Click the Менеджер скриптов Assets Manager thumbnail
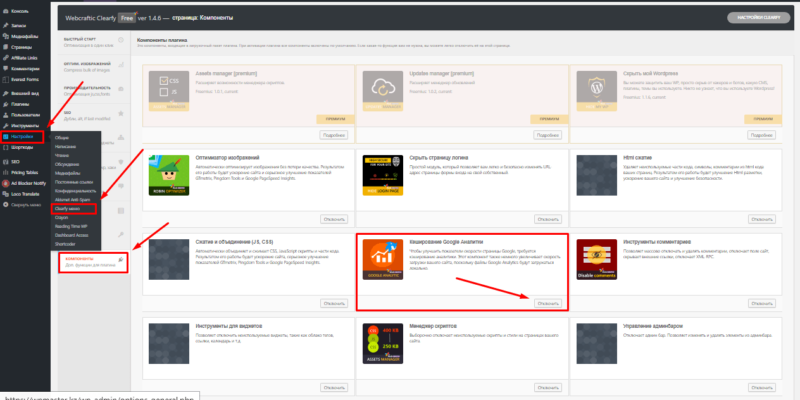The width and height of the screenshot is (800, 400). pyautogui.click(x=383, y=343)
